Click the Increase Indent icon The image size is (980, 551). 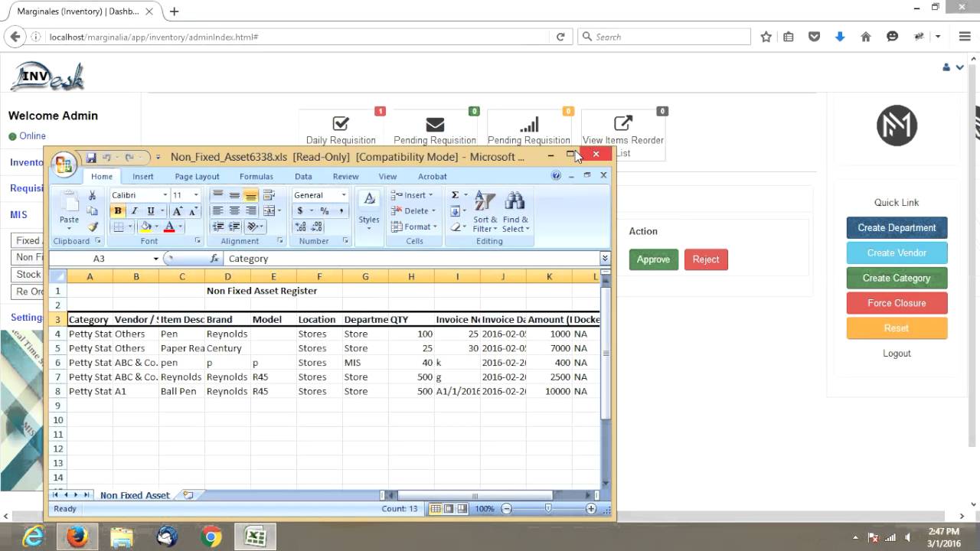(234, 227)
